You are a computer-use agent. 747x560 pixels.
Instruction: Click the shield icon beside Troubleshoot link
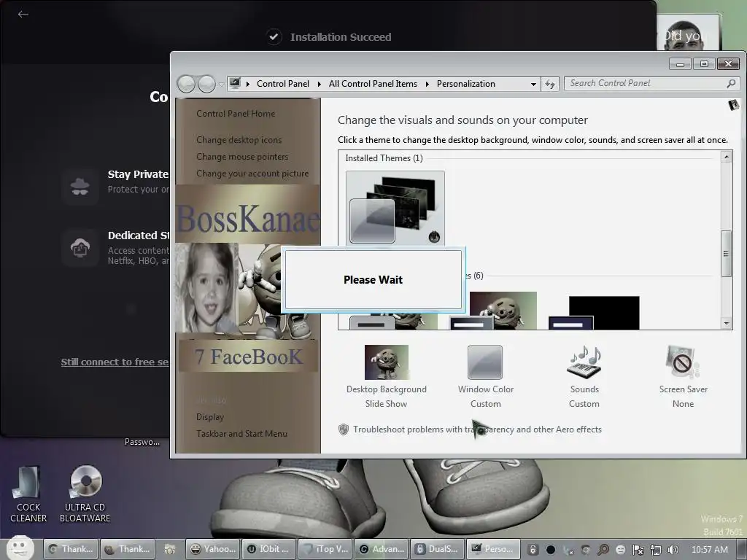click(x=344, y=429)
